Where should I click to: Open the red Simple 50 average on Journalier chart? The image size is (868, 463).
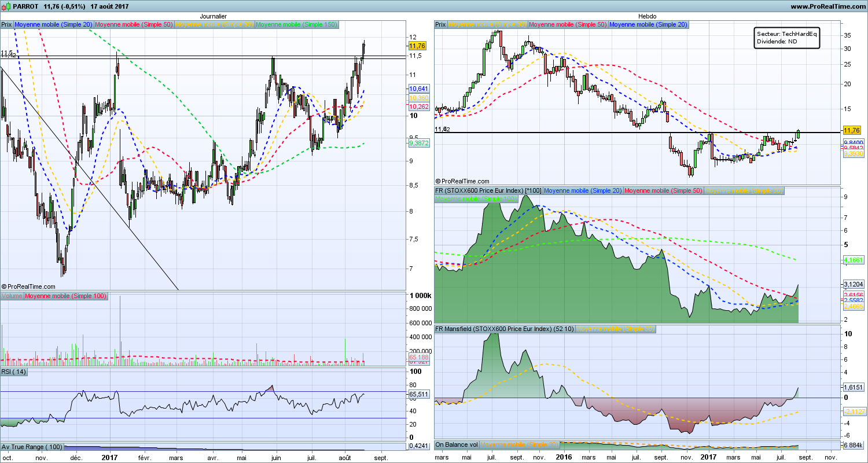tap(133, 25)
